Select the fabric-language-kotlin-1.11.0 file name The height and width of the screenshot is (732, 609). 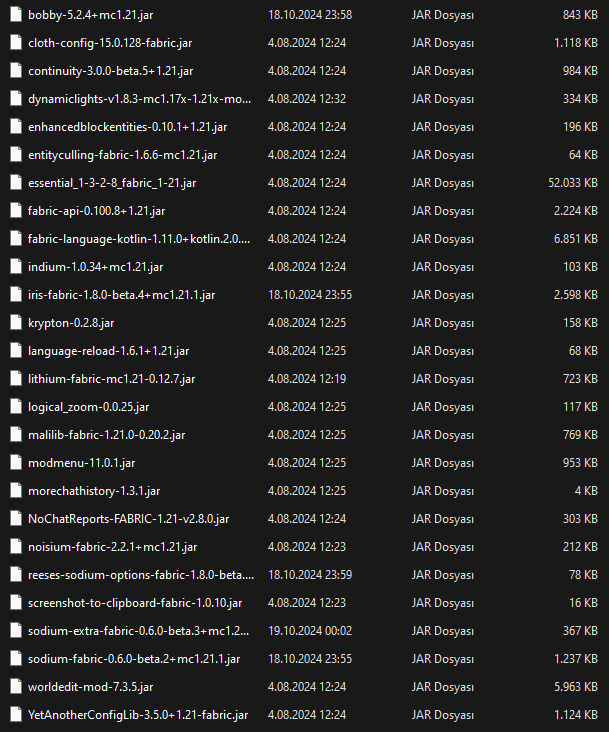(x=139, y=239)
